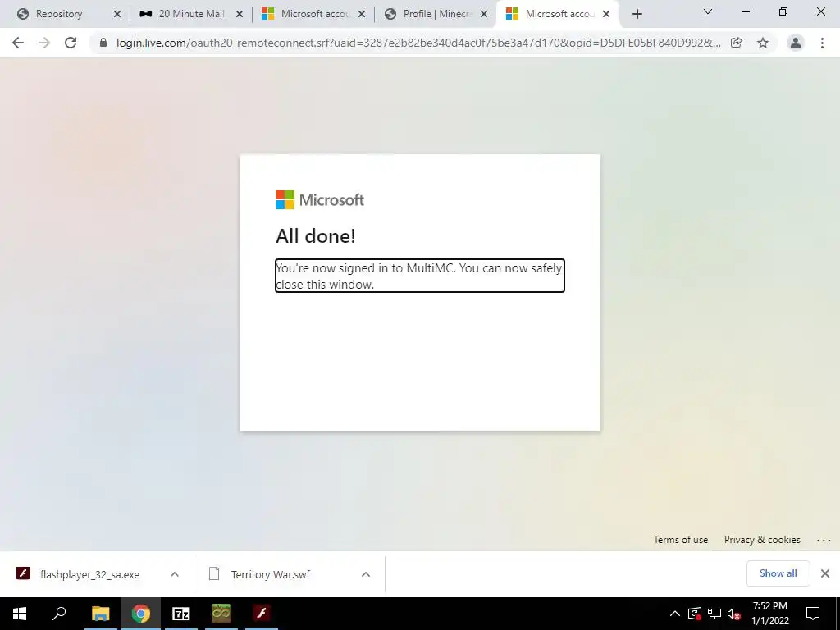
Task: Restore down the Chrome window
Action: pyautogui.click(x=783, y=11)
